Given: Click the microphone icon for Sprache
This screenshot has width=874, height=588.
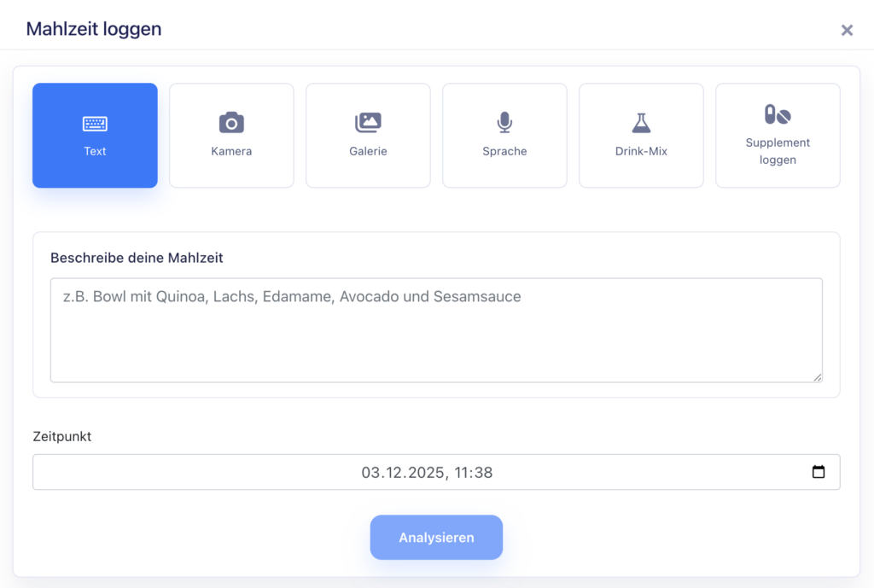Looking at the screenshot, I should [504, 123].
